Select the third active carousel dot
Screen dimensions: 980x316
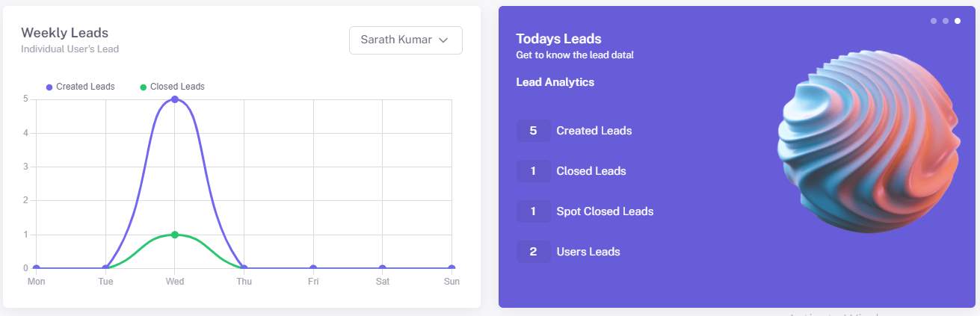coord(958,21)
